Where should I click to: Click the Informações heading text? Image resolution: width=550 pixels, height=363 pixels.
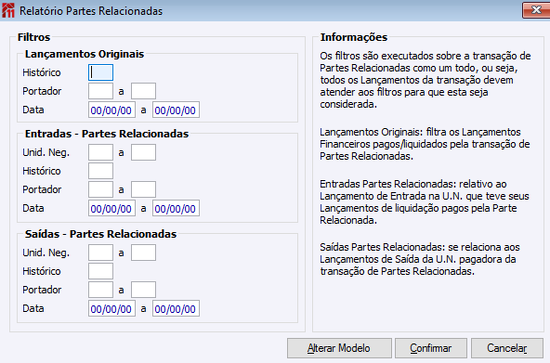point(354,37)
